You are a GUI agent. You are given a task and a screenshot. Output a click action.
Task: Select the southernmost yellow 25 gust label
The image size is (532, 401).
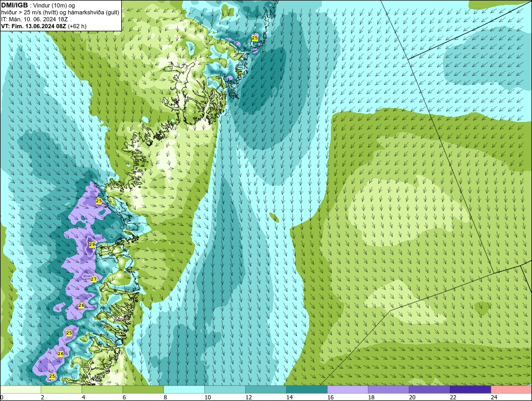(52, 376)
